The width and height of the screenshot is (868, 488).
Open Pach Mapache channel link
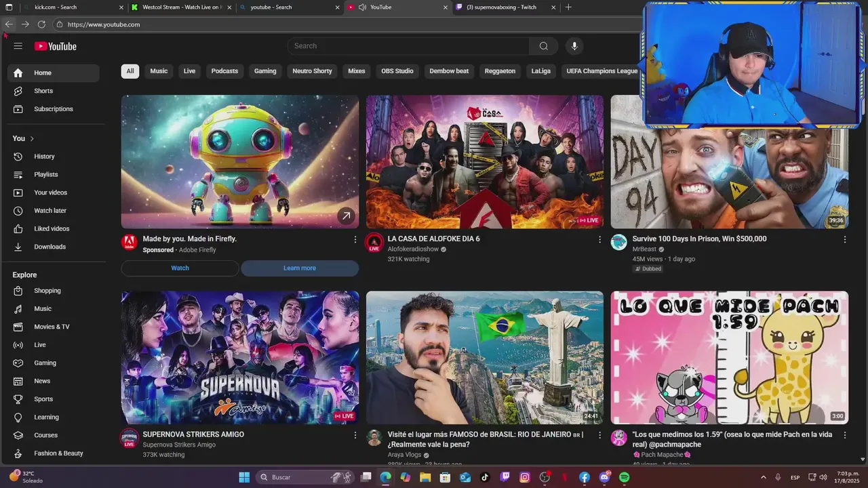click(x=662, y=455)
